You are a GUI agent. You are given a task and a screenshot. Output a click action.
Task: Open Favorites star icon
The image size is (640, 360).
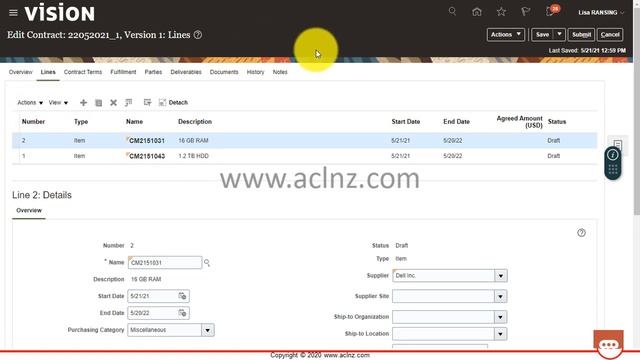click(501, 12)
